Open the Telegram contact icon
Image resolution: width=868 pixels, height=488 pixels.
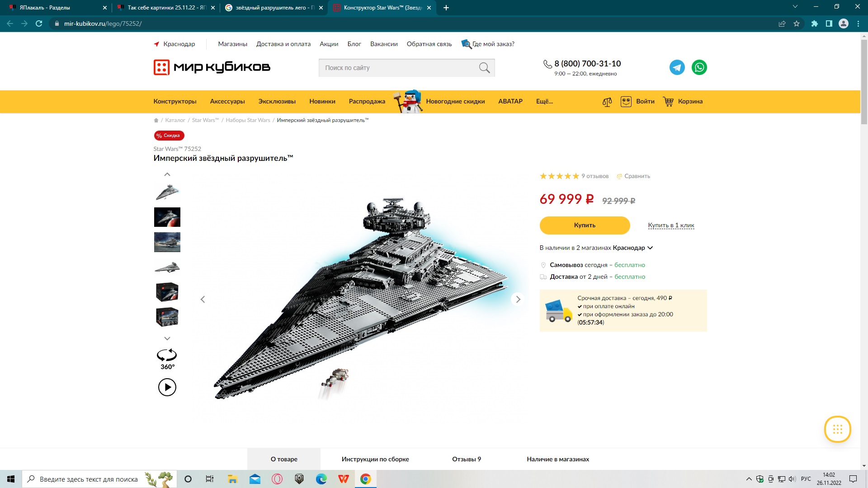pyautogui.click(x=677, y=67)
